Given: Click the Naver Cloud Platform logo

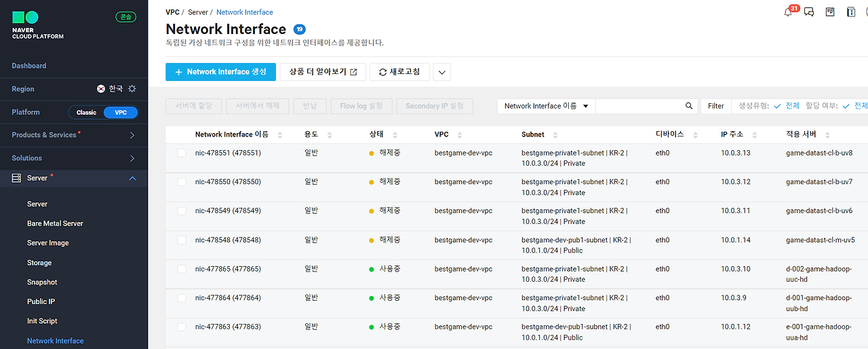Looking at the screenshot, I should (x=38, y=24).
